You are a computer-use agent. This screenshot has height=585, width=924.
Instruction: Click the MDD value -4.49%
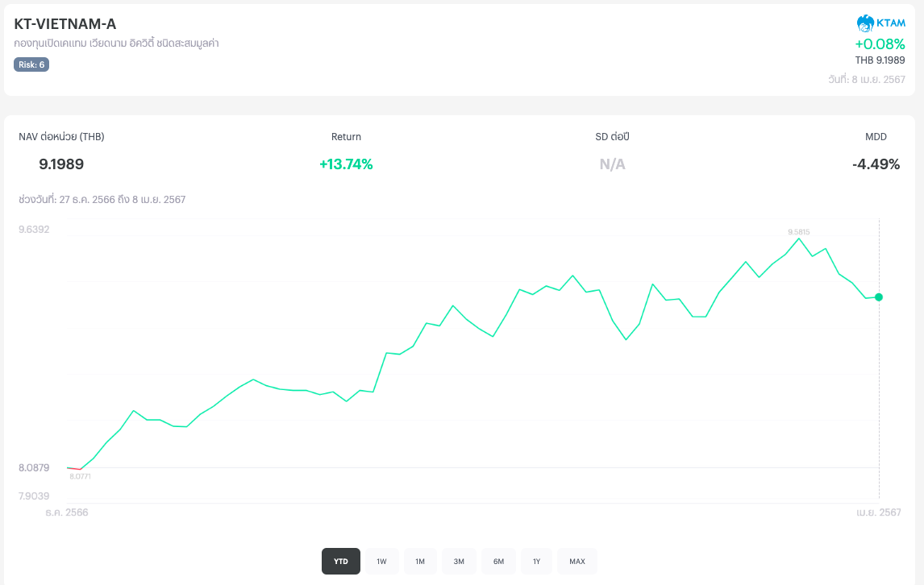(876, 164)
